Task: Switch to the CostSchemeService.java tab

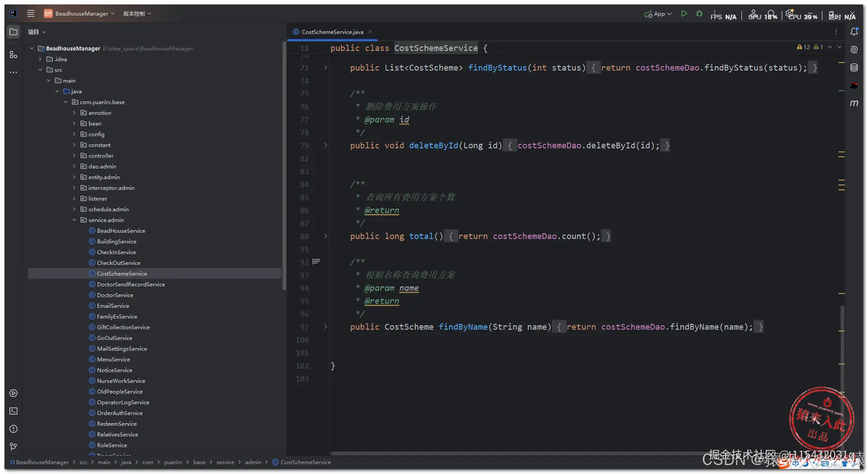Action: [x=332, y=32]
